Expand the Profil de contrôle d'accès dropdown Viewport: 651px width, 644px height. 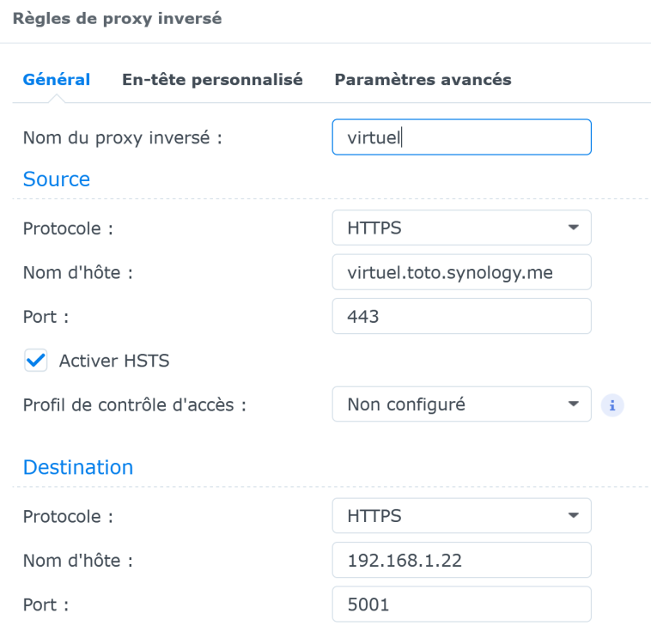tap(461, 404)
